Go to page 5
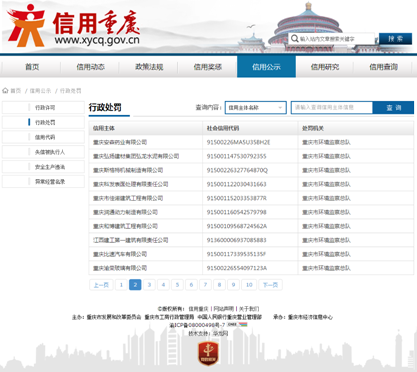This screenshot has height=372, width=417. (x=177, y=285)
